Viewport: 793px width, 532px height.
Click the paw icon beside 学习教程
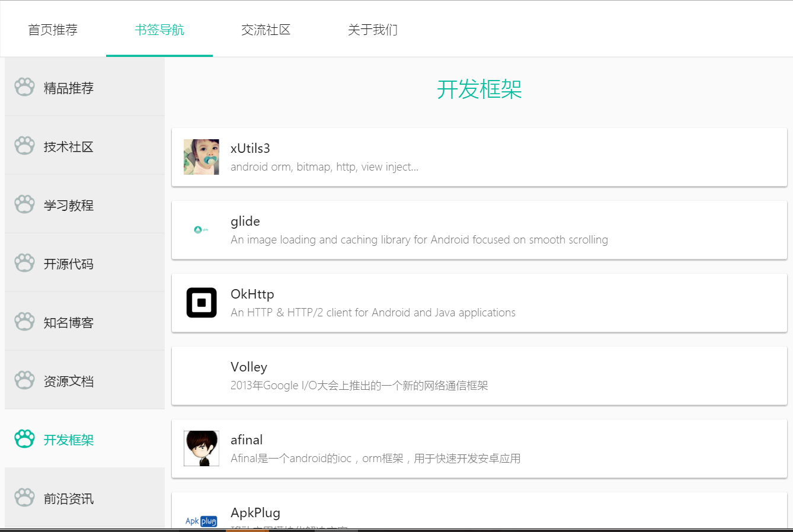(x=24, y=204)
